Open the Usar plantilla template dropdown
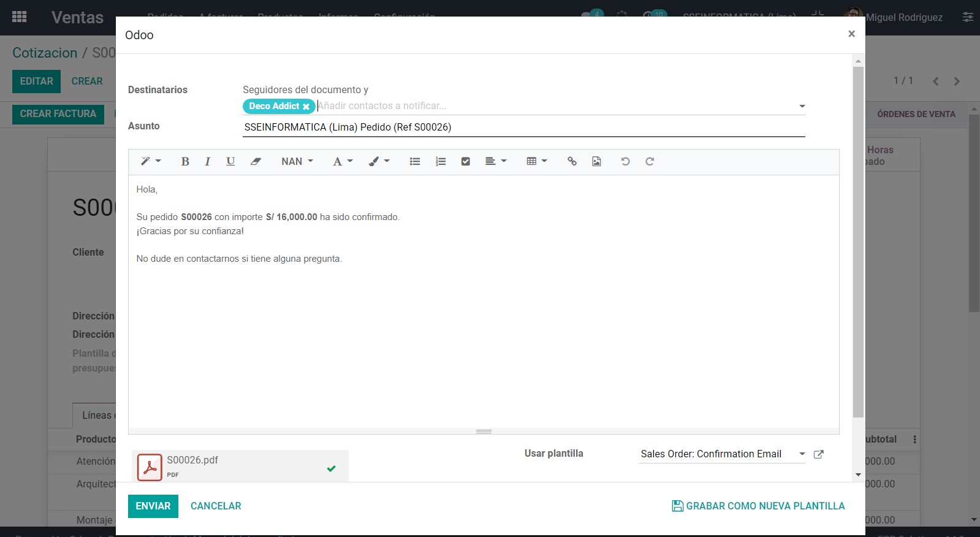The width and height of the screenshot is (980, 537). click(723, 454)
